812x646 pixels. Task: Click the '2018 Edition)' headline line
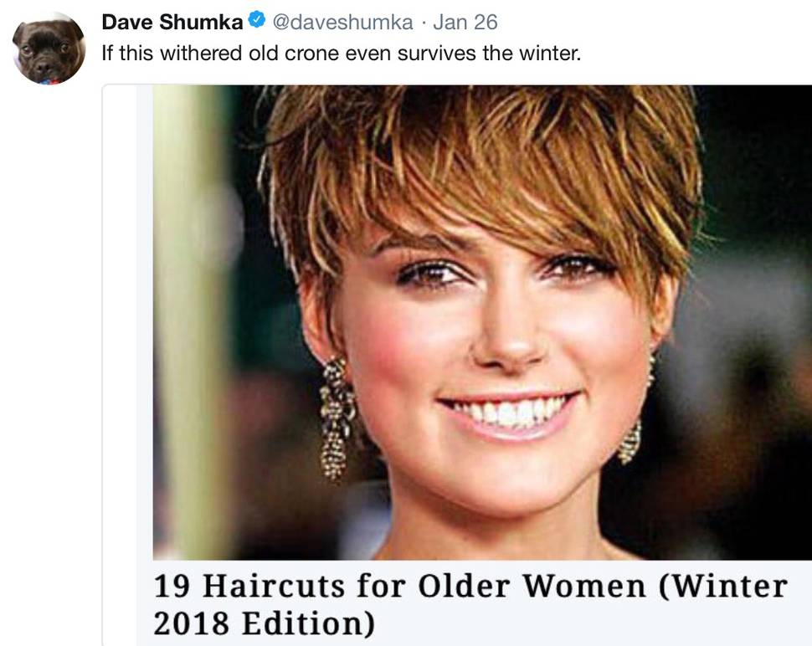264,623
